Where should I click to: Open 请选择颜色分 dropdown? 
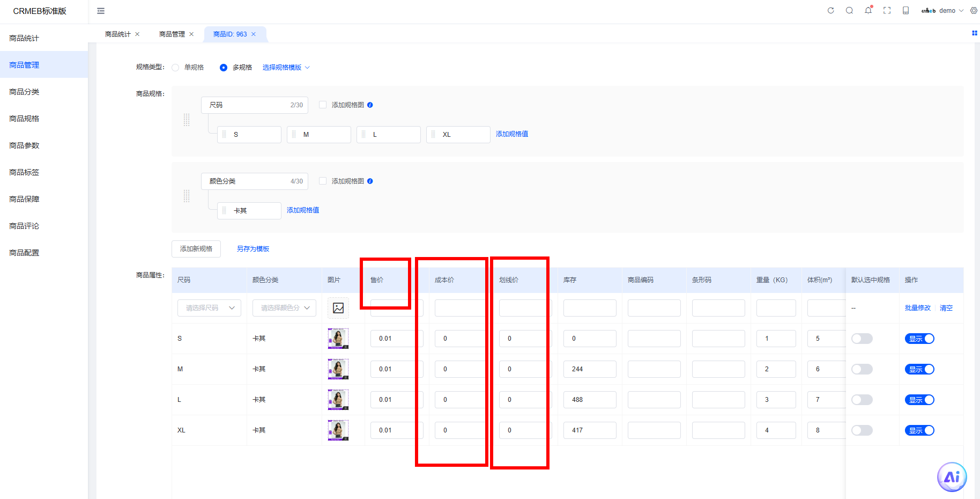tap(284, 308)
